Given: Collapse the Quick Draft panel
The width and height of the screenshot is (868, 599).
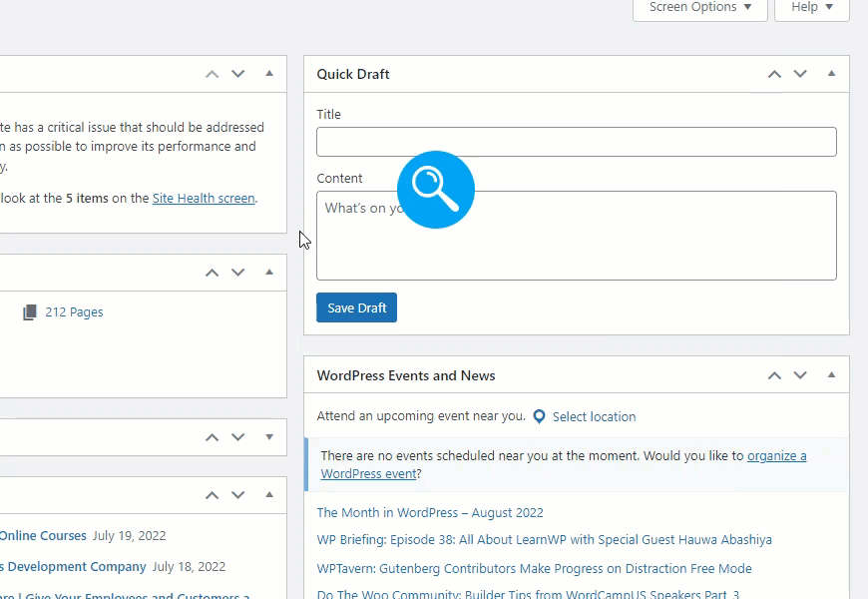Looking at the screenshot, I should coord(831,73).
